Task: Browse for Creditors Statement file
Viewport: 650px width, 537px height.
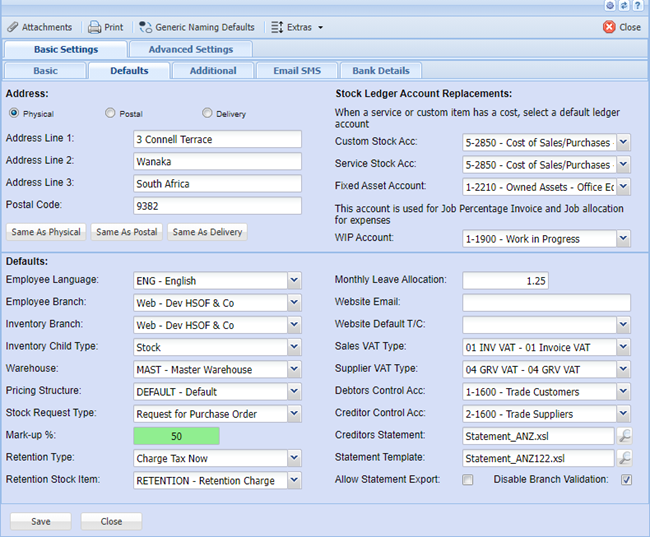Action: click(624, 436)
